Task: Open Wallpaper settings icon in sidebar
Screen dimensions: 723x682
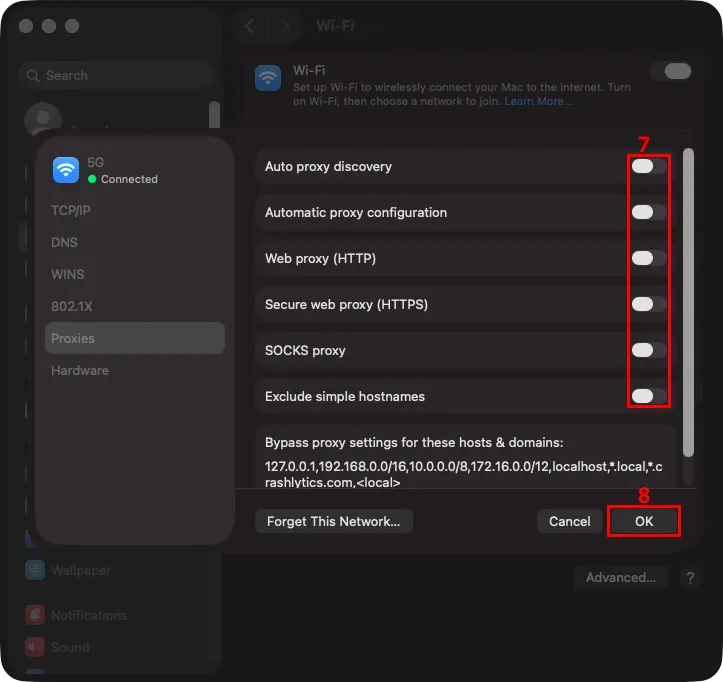Action: (35, 570)
